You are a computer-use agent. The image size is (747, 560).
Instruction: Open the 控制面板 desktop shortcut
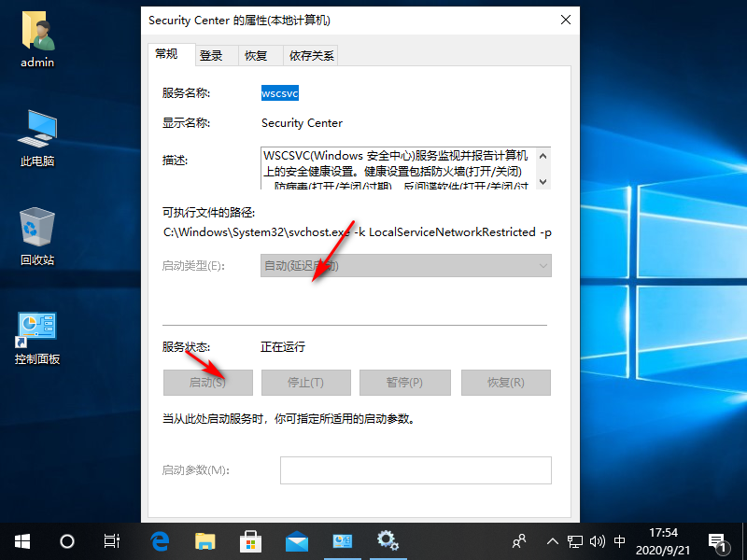tap(37, 336)
